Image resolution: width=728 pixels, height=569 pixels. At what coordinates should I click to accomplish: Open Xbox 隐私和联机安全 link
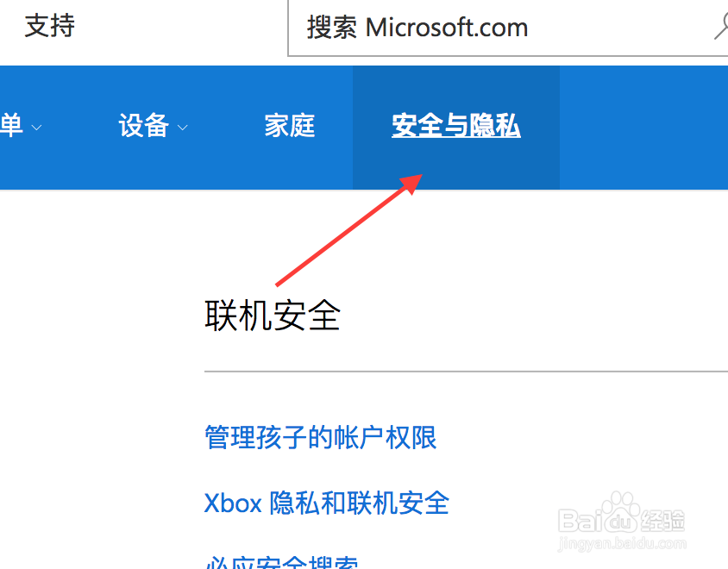(326, 503)
